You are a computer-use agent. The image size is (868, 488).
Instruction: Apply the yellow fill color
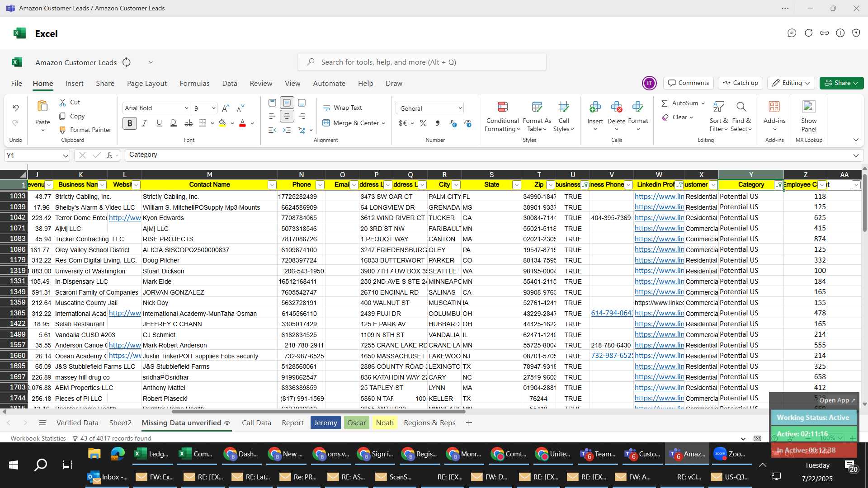pos(222,123)
